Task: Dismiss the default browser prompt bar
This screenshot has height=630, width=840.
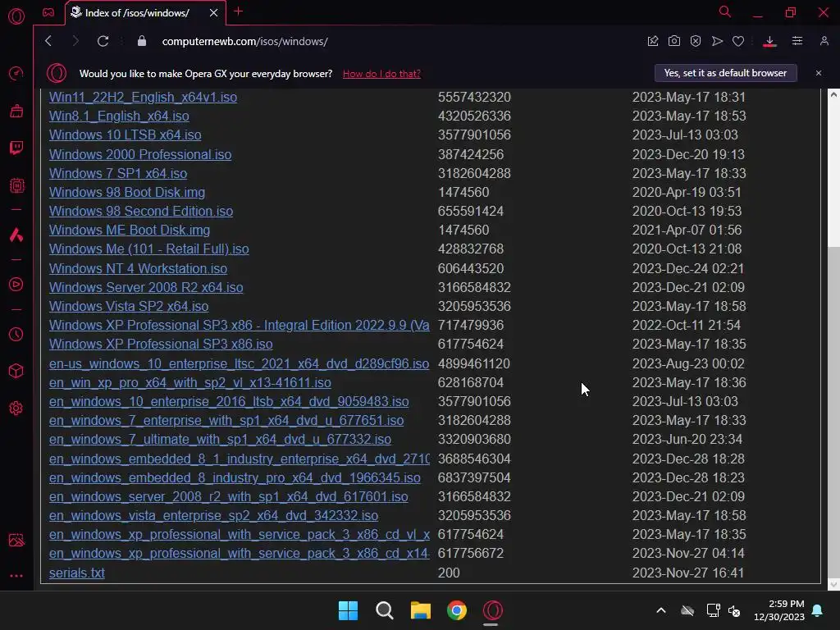Action: tap(818, 73)
